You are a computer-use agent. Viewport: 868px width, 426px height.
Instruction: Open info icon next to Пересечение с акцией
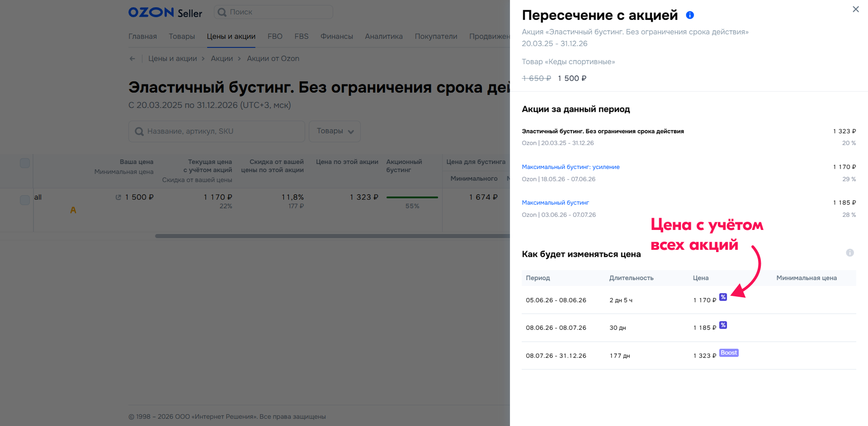[690, 15]
